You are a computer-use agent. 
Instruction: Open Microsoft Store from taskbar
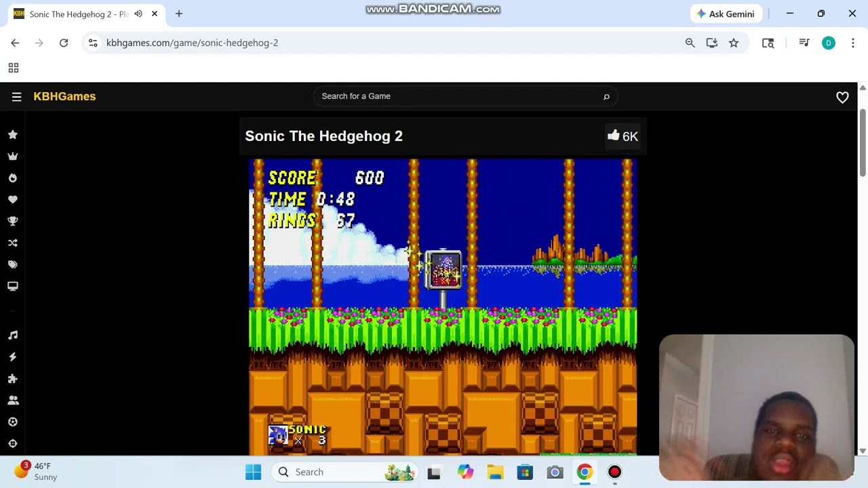click(525, 472)
